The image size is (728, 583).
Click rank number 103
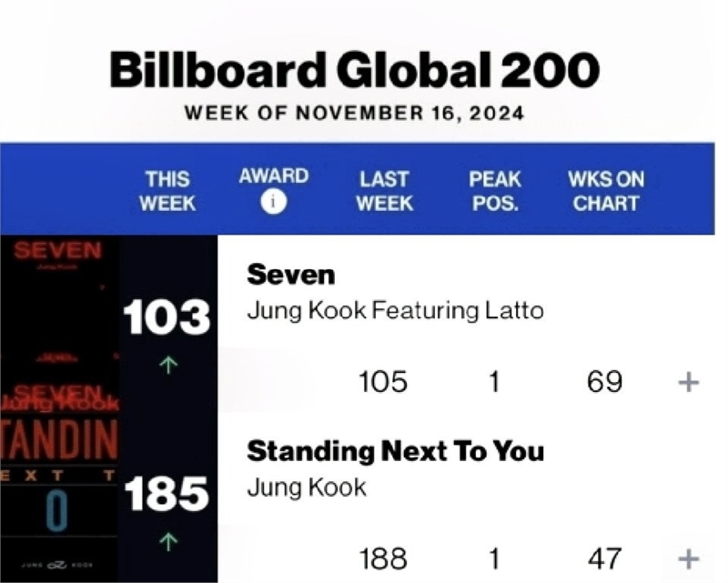[x=167, y=317]
